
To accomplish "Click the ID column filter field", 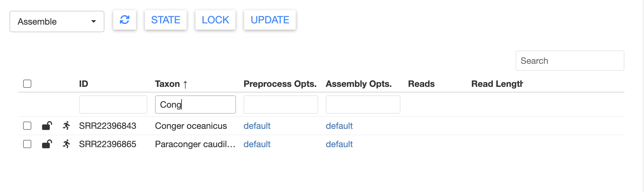I will point(113,105).
